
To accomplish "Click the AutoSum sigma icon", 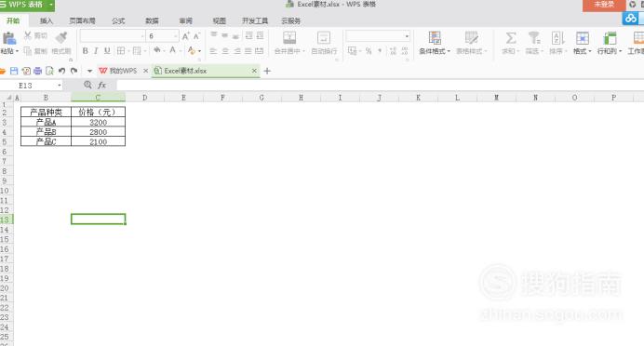I will [x=511, y=38].
